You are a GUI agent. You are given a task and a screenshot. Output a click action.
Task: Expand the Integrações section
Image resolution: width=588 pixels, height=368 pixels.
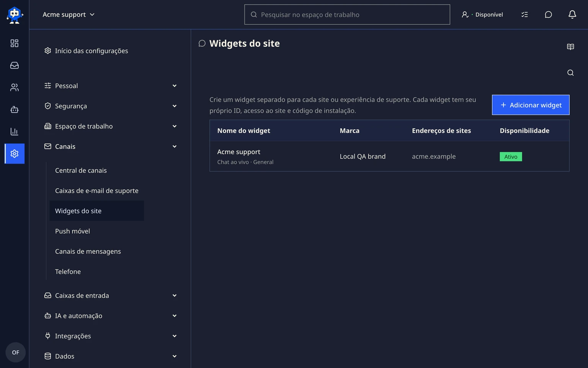[111, 336]
